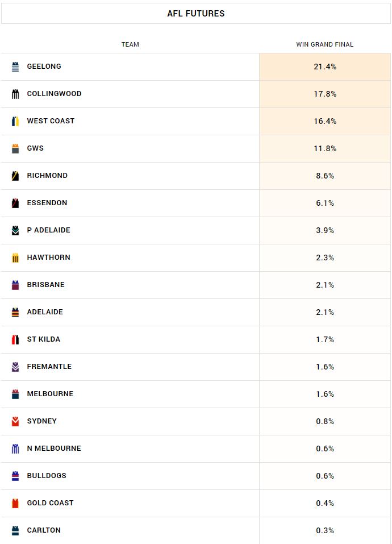Click the Sydney red jersey icon
392x544 pixels.
coord(15,421)
